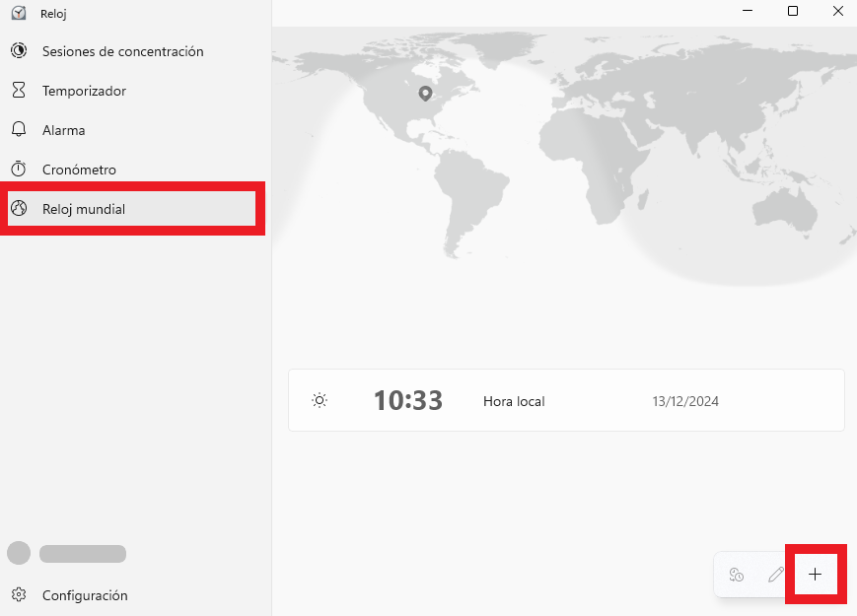This screenshot has height=616, width=857.
Task: Click the Configuración gear icon
Action: tap(19, 595)
